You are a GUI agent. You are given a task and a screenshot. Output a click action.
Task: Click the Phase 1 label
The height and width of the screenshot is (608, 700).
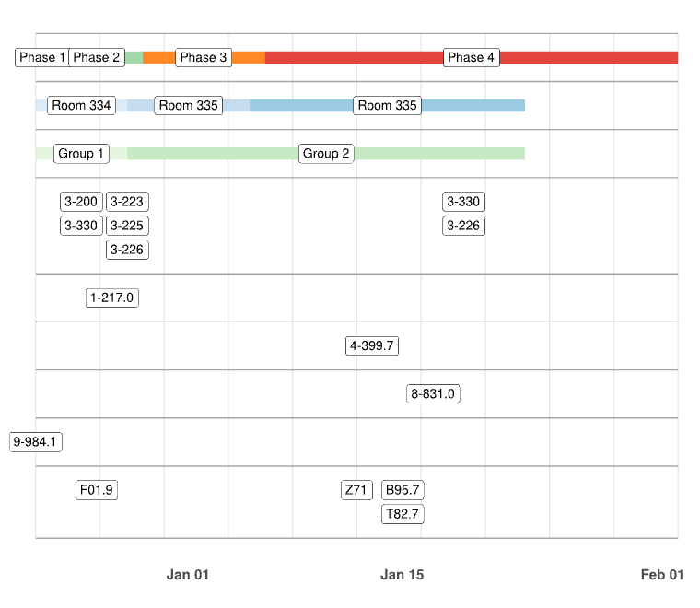(42, 57)
